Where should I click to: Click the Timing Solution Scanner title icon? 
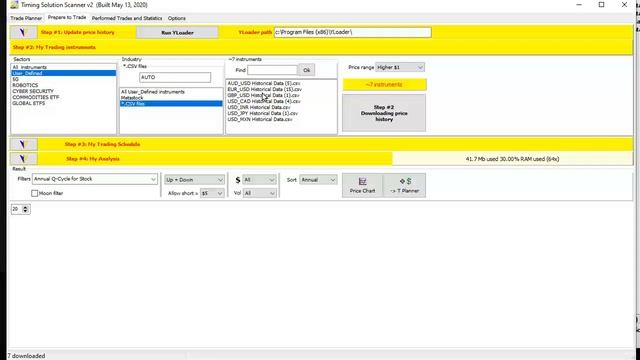tap(14, 5)
